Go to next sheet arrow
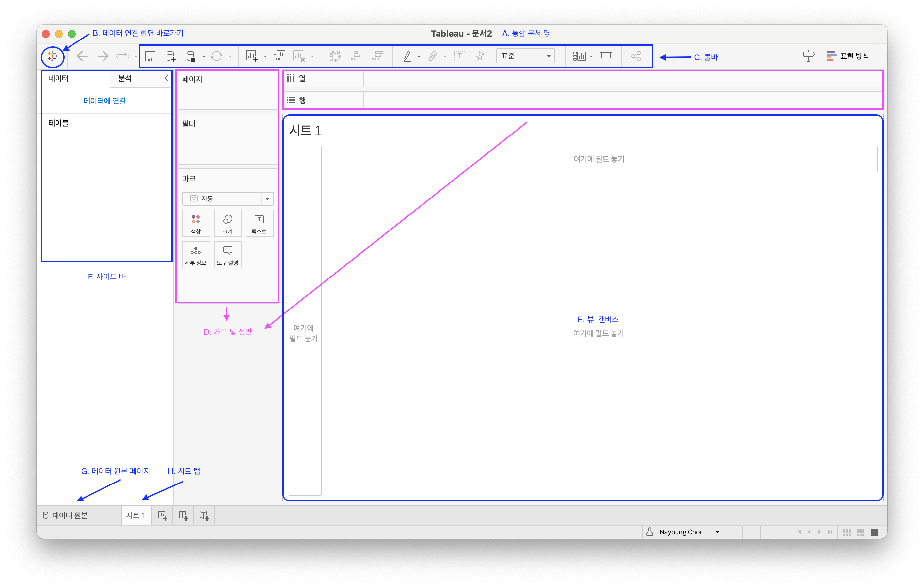The image size is (924, 587). pyautogui.click(x=819, y=532)
